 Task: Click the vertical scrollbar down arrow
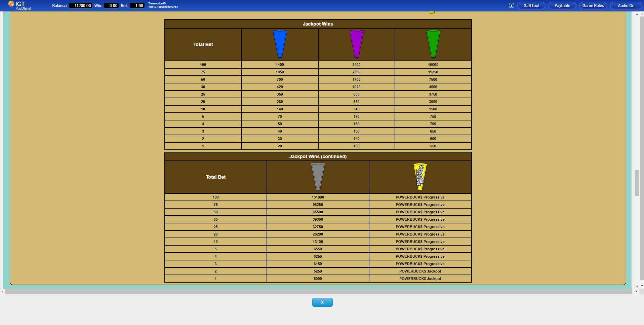click(637, 286)
